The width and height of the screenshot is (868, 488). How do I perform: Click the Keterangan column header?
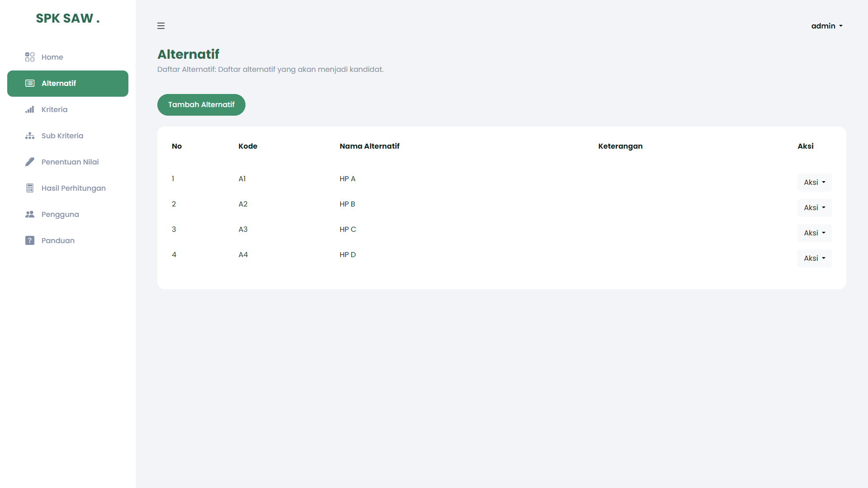point(620,146)
